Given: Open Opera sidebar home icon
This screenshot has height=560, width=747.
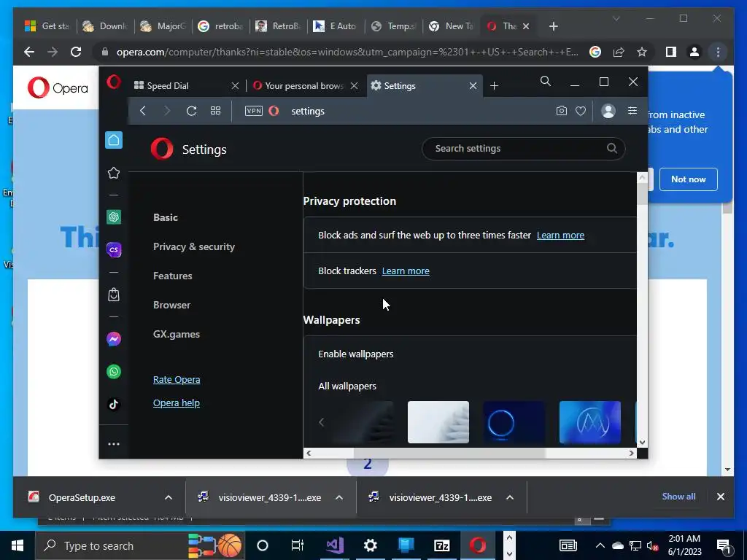Looking at the screenshot, I should [114, 140].
